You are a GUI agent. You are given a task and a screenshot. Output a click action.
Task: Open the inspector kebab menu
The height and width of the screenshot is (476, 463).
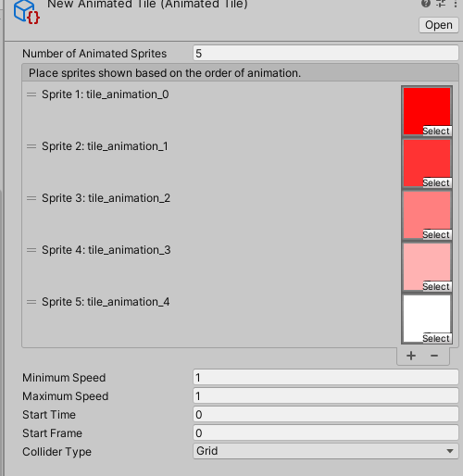[x=456, y=4]
